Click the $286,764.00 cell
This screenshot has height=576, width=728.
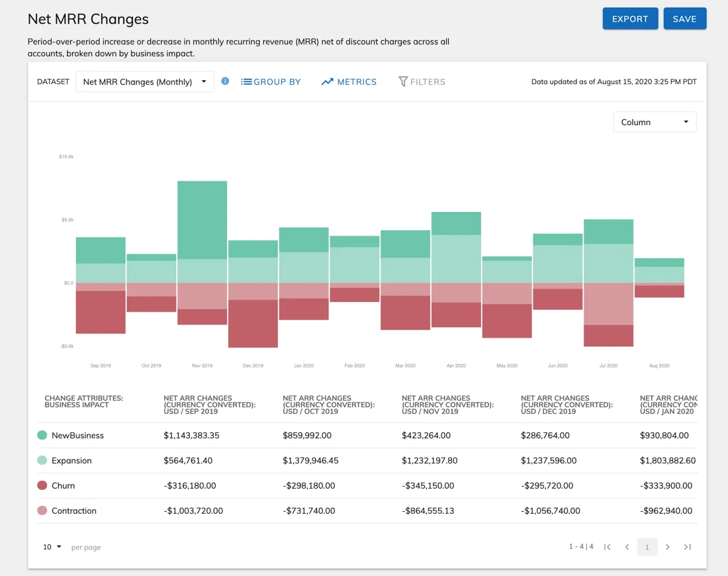545,435
